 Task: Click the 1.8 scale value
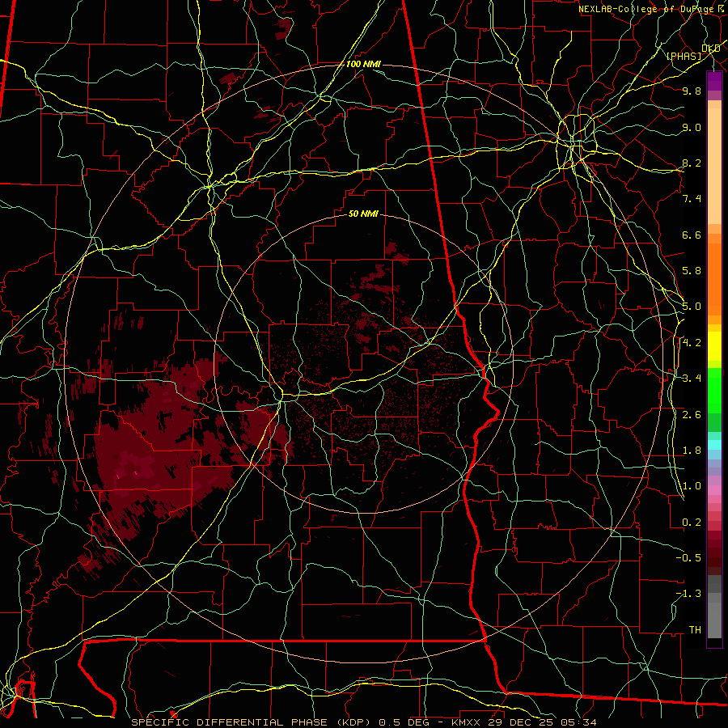click(x=692, y=451)
